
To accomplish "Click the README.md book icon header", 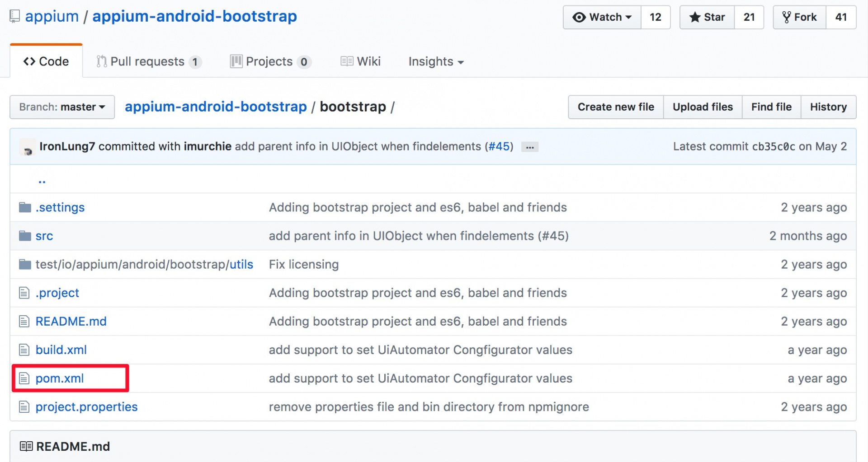I will pyautogui.click(x=26, y=446).
